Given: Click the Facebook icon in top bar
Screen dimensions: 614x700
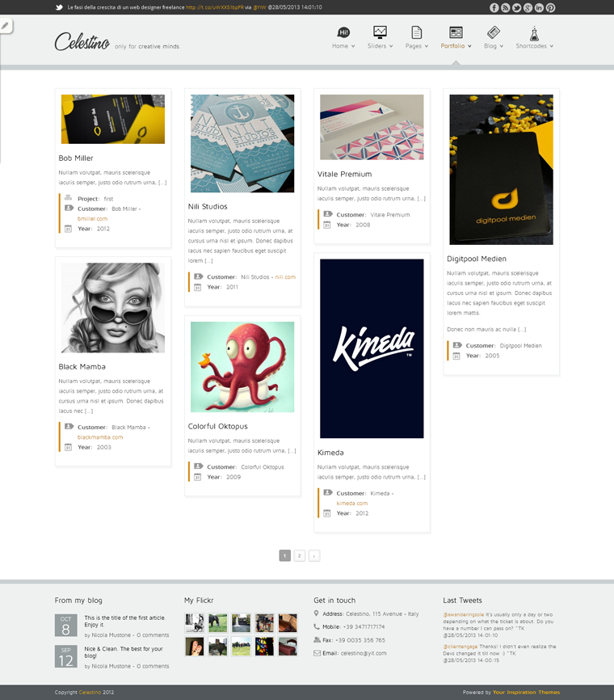Looking at the screenshot, I should (x=494, y=7).
